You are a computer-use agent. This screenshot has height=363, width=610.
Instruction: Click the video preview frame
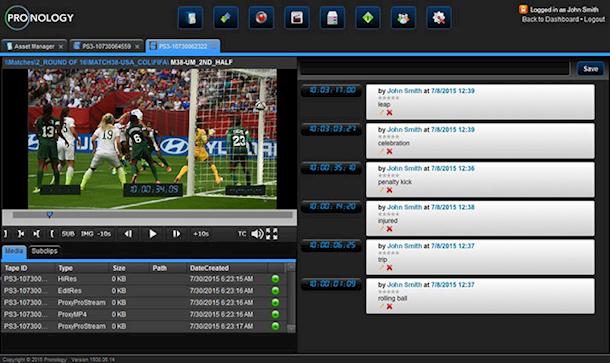coord(152,139)
